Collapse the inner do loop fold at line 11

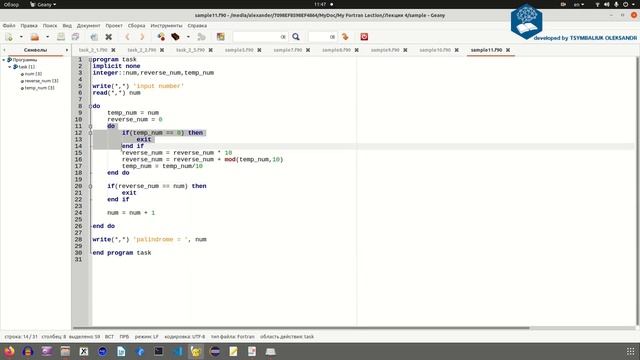pos(90,126)
